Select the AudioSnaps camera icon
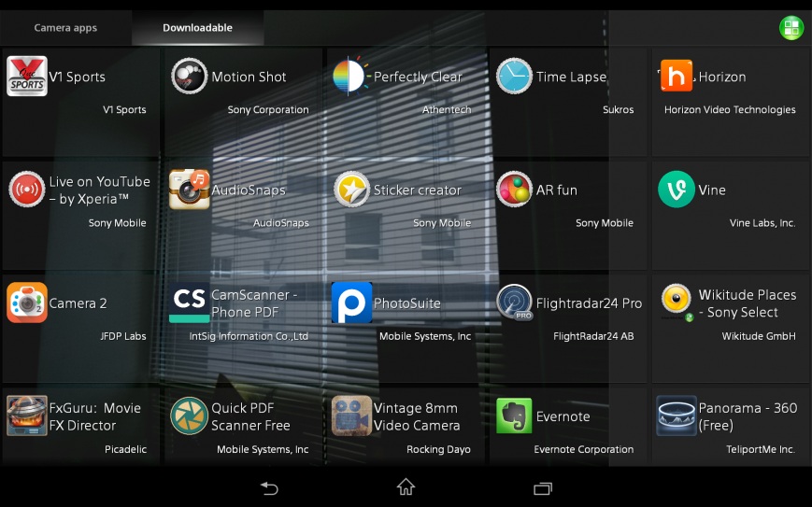 click(190, 190)
